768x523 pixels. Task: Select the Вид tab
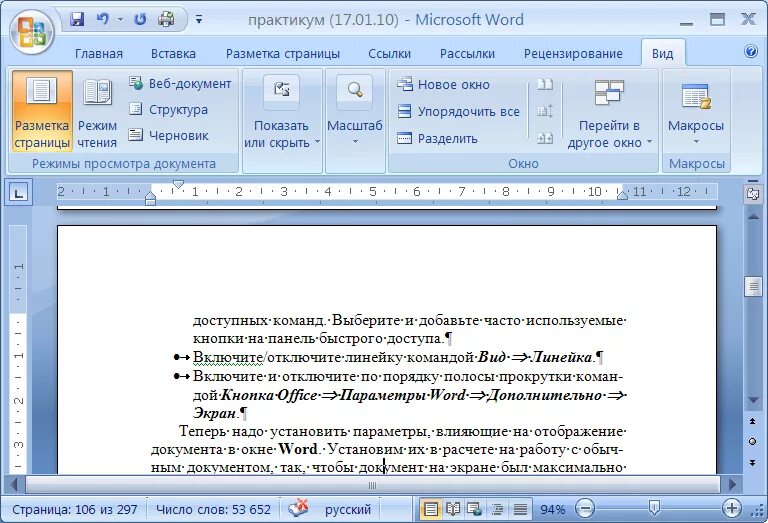(x=662, y=54)
